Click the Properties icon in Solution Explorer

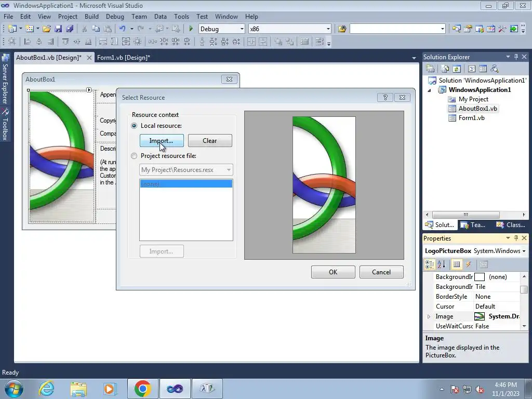click(430, 69)
